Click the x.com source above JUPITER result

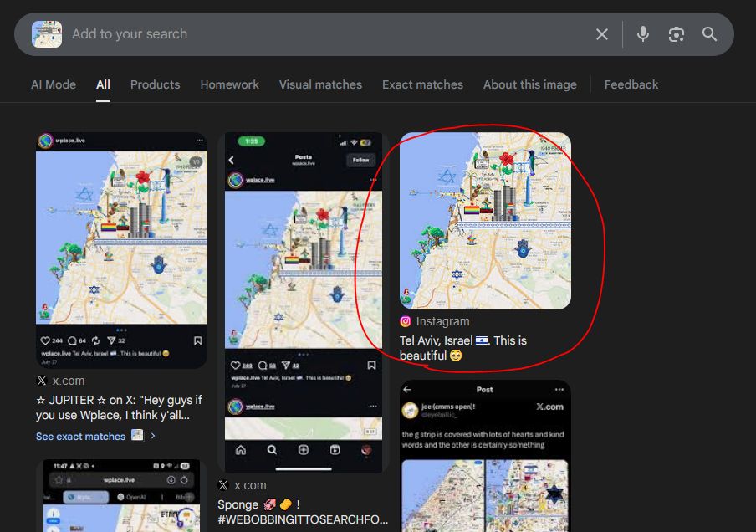pos(69,381)
